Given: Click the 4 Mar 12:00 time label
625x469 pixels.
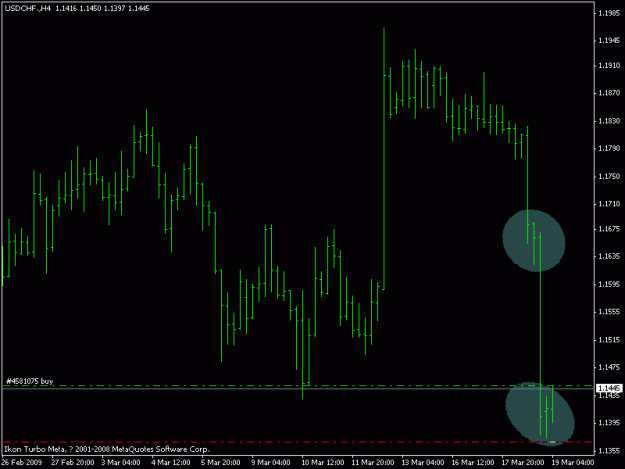Looking at the screenshot, I should [171, 463].
